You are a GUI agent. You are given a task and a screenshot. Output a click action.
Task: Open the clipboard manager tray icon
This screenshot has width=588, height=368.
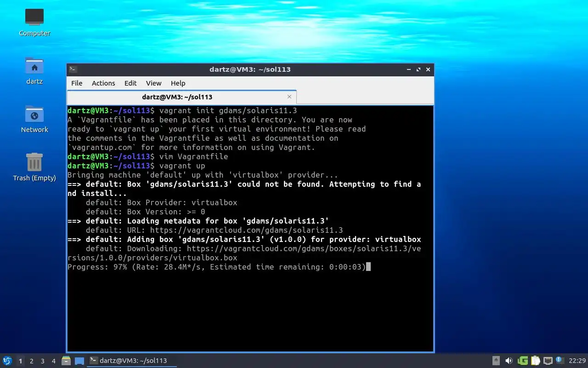[x=535, y=361]
